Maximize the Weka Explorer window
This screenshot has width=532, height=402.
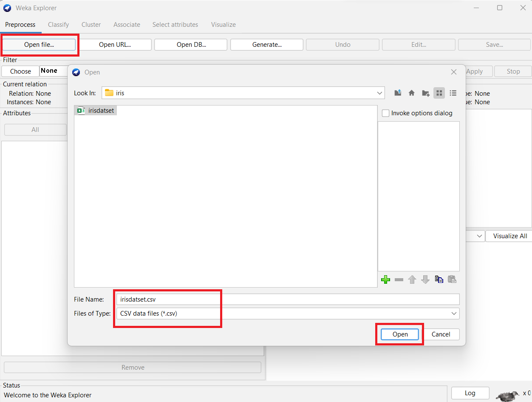(x=500, y=8)
